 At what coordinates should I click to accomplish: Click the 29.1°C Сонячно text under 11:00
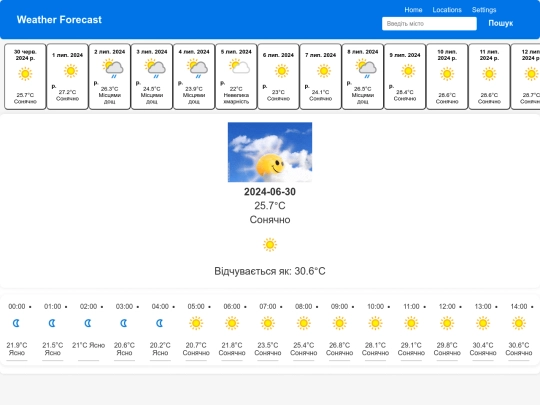click(x=411, y=349)
